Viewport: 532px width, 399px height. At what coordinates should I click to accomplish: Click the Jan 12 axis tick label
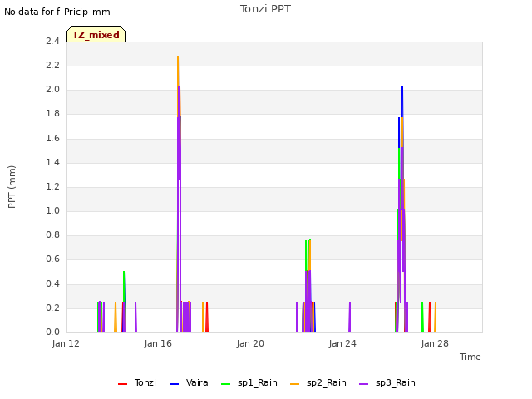[x=66, y=343]
